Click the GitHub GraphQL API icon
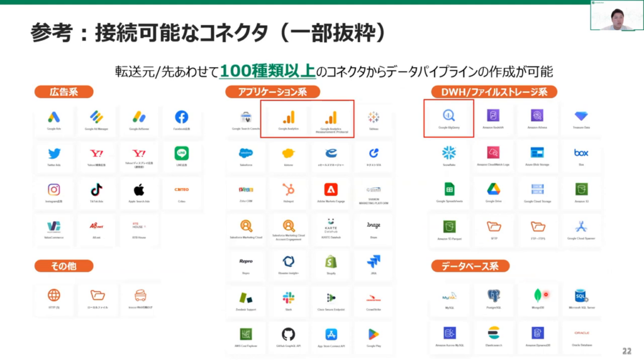This screenshot has width=644, height=362. click(289, 334)
